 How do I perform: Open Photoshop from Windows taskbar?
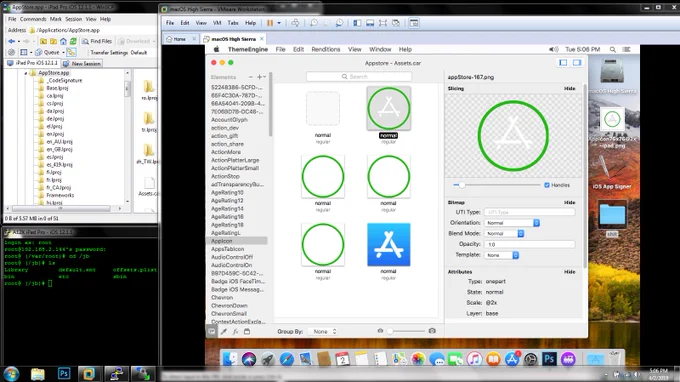[64, 374]
